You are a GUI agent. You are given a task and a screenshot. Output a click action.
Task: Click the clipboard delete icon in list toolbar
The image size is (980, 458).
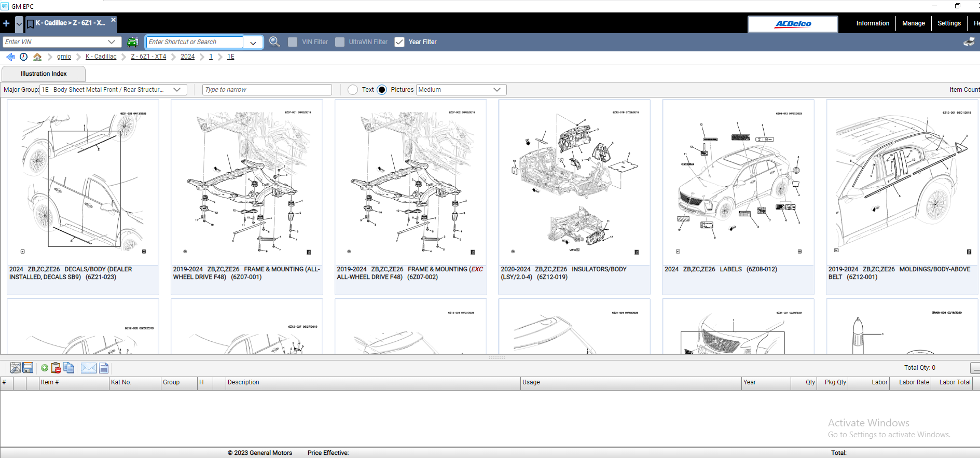[56, 368]
